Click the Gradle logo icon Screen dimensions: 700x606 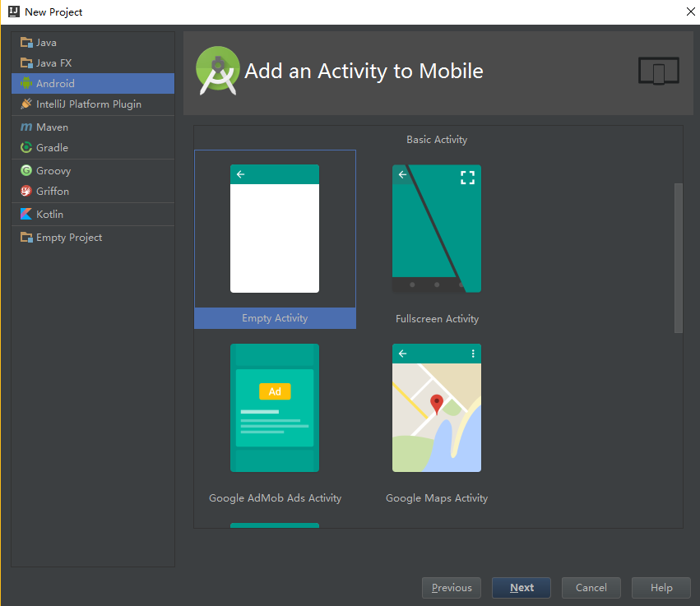tap(26, 147)
